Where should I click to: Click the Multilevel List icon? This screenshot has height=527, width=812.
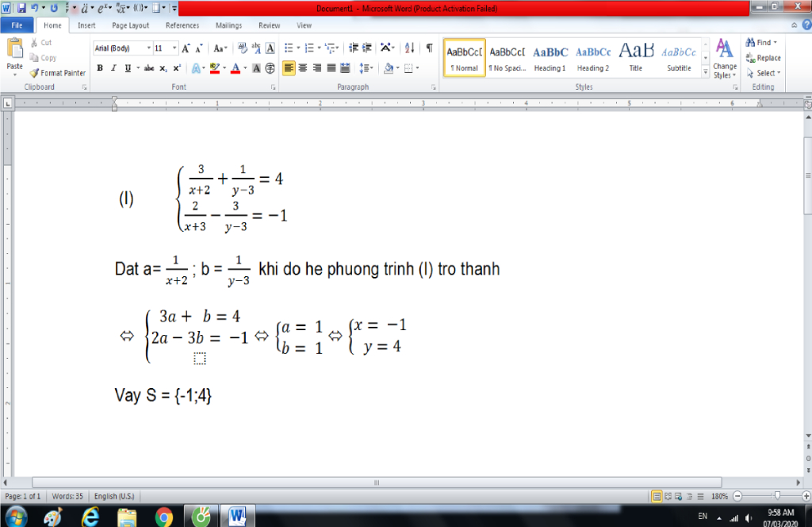(x=330, y=48)
